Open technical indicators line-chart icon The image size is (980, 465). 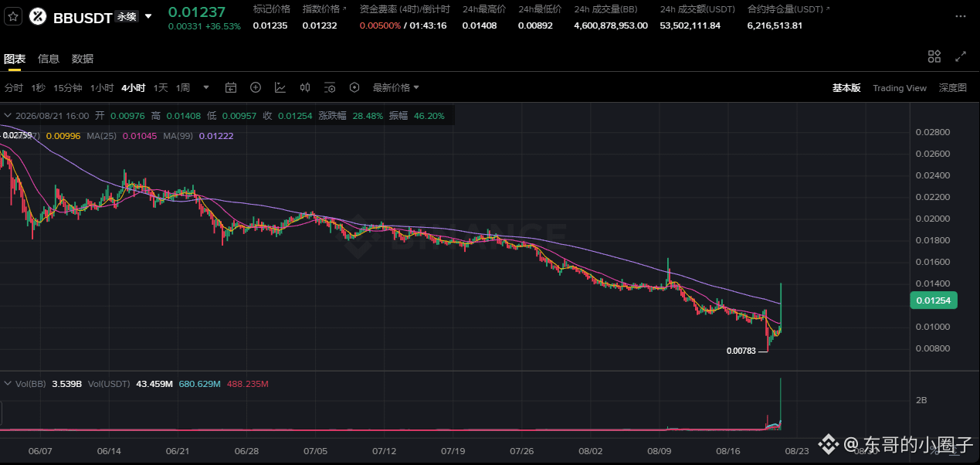pos(280,88)
